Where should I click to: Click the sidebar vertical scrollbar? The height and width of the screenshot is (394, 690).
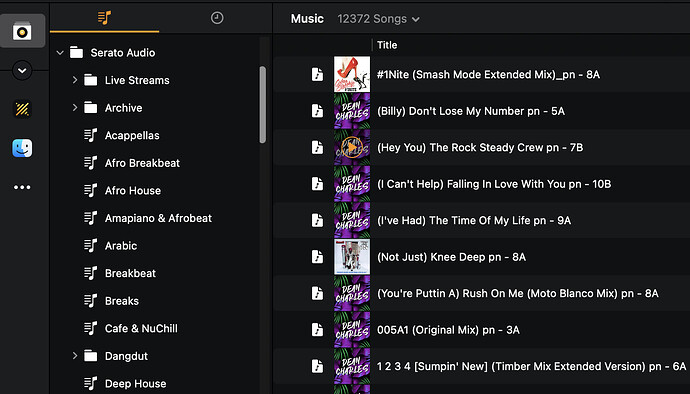(263, 105)
